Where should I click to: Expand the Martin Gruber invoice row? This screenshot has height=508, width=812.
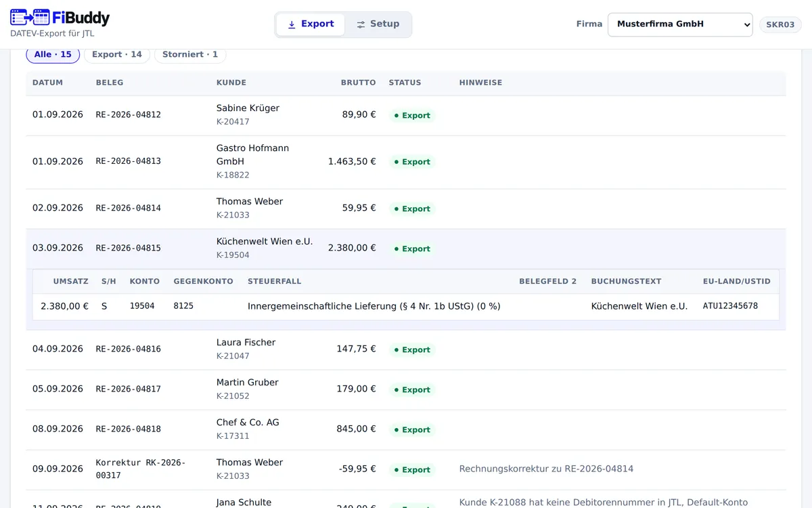(x=406, y=389)
